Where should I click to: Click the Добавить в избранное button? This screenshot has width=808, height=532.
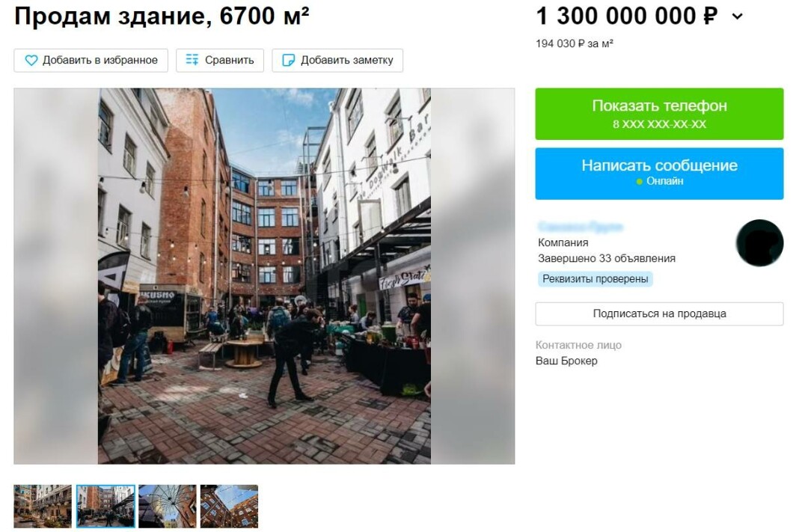[x=91, y=61]
